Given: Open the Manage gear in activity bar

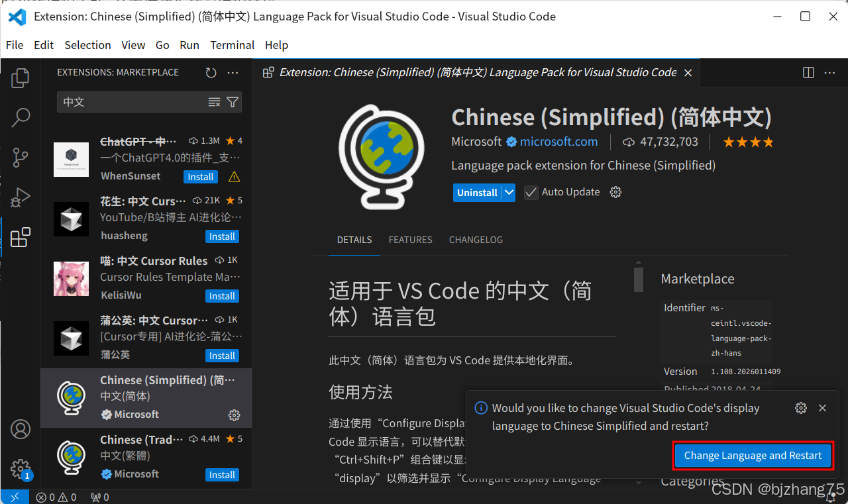Looking at the screenshot, I should [20, 469].
